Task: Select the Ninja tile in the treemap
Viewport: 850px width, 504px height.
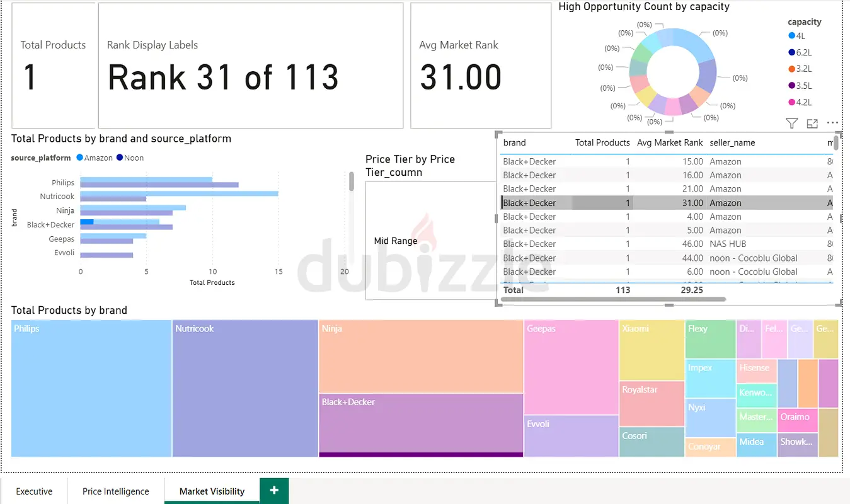Action: [421, 357]
